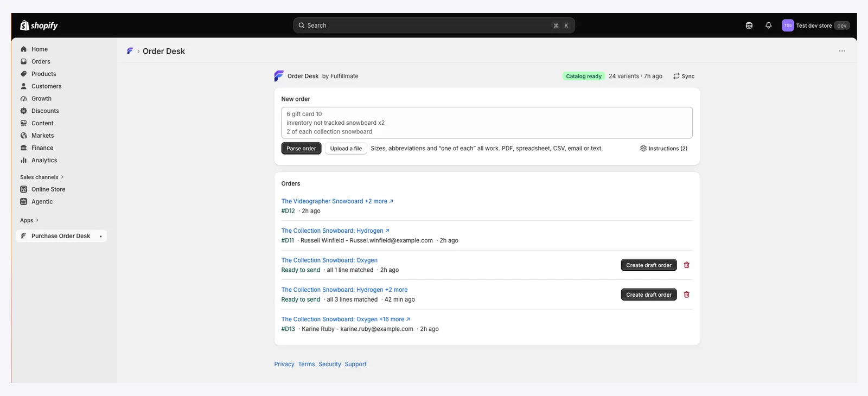The image size is (868, 396).
Task: Click the Shopify logo
Action: click(x=39, y=25)
